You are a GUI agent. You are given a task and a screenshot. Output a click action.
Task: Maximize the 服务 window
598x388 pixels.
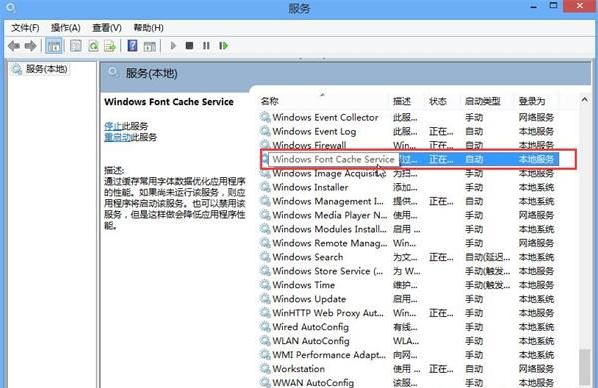point(553,6)
